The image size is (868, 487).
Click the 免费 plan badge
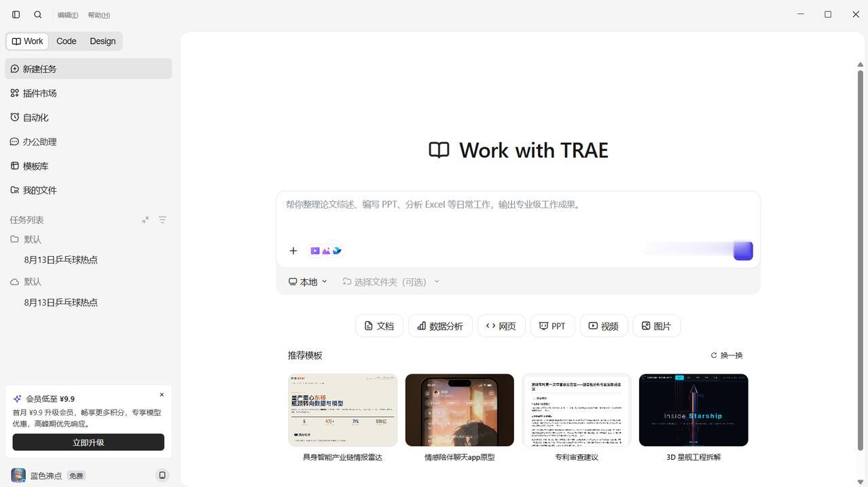(76, 475)
